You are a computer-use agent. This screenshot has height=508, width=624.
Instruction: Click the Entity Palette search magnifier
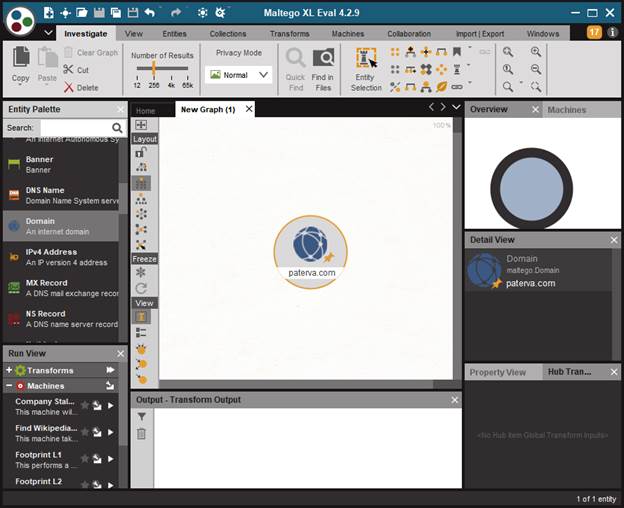[117, 128]
